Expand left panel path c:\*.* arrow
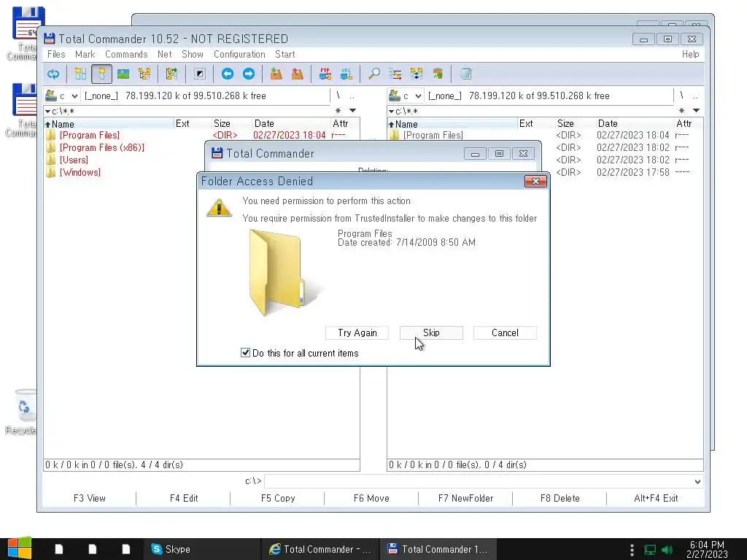 (x=47, y=111)
